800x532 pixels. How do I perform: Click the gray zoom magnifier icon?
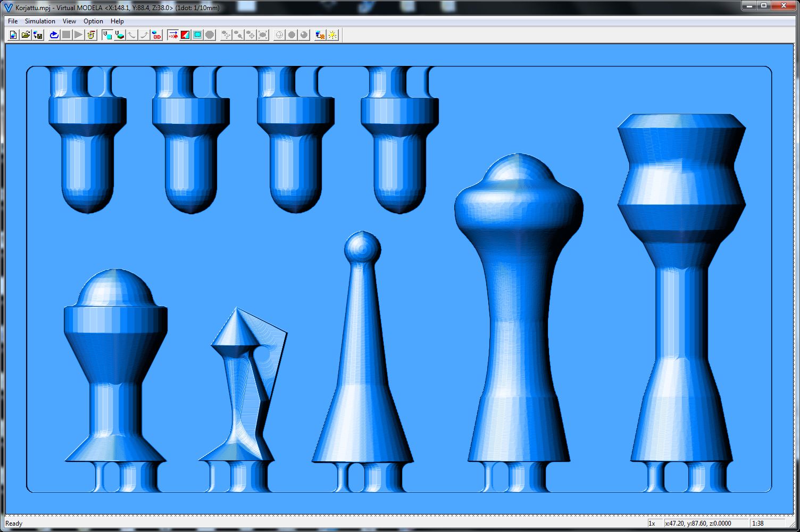pyautogui.click(x=238, y=35)
